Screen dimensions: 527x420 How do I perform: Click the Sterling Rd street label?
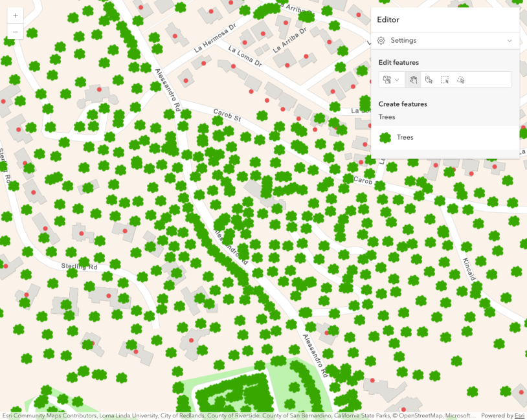pos(79,267)
